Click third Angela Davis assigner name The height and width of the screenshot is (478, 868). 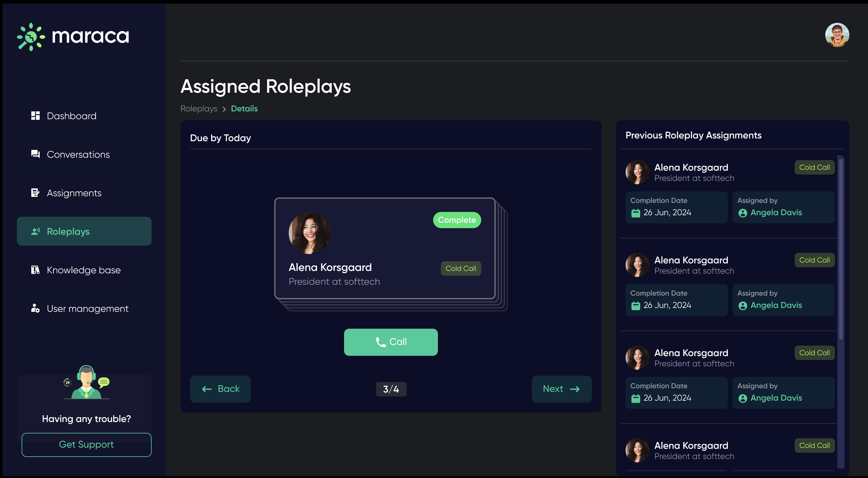pos(776,398)
